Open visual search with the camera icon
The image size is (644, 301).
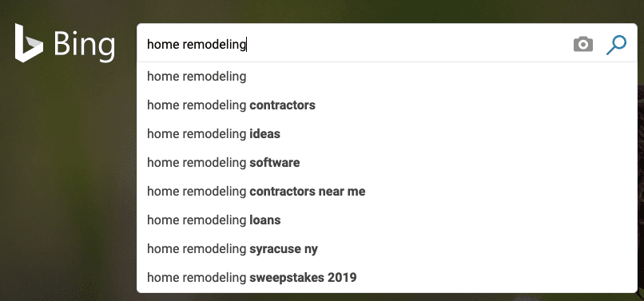(582, 45)
